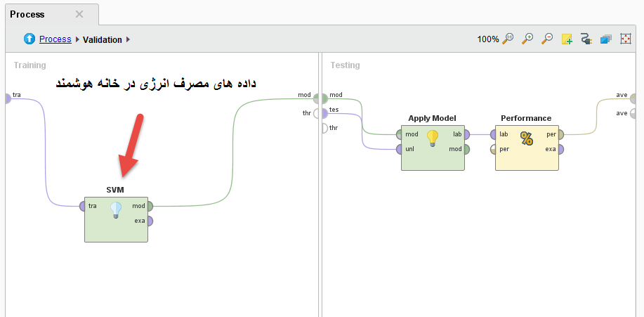
Task: Switch to the Process tab
Action: tap(27, 14)
